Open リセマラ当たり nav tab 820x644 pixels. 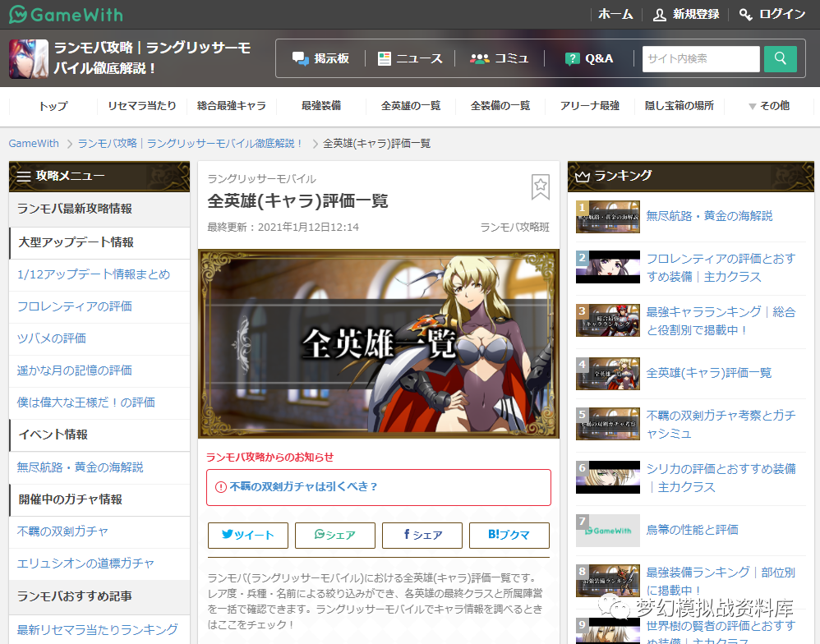[x=142, y=106]
